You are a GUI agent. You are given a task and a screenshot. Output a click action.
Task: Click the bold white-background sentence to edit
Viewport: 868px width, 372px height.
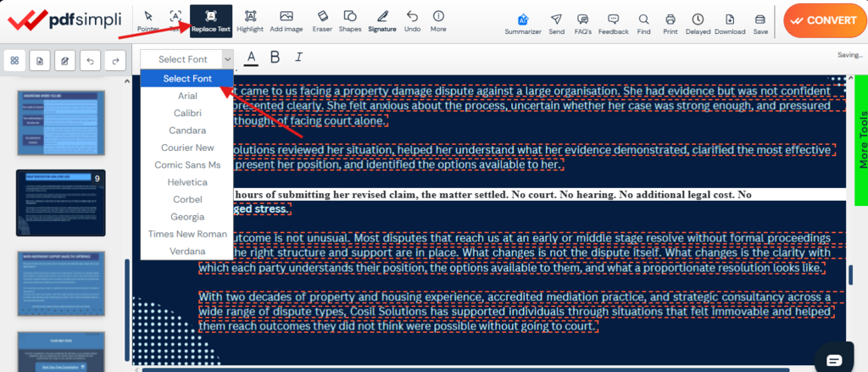pyautogui.click(x=492, y=194)
